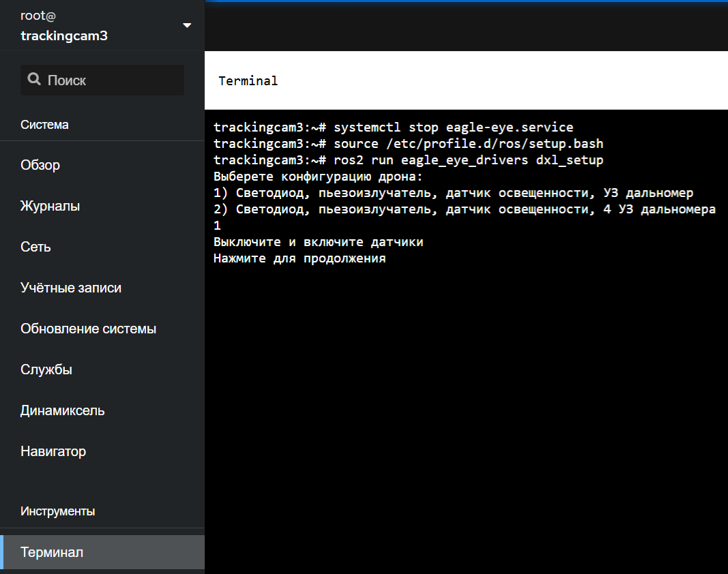Click the caret arrow next to trackingcam3
This screenshot has width=728, height=574.
pos(187,26)
